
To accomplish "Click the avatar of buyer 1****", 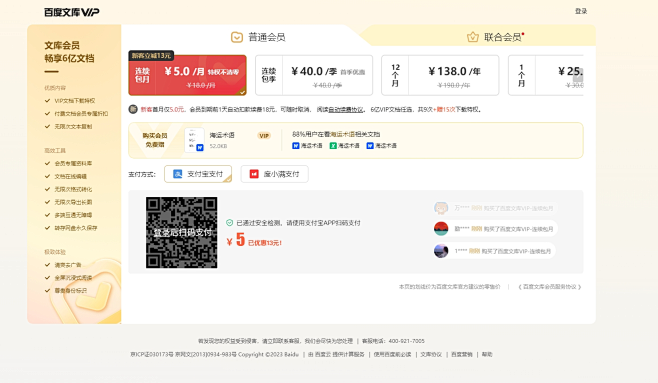I will coord(441,251).
